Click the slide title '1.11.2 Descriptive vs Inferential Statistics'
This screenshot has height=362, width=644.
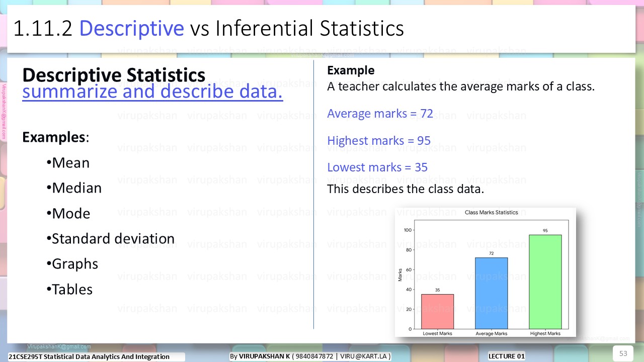pyautogui.click(x=208, y=29)
